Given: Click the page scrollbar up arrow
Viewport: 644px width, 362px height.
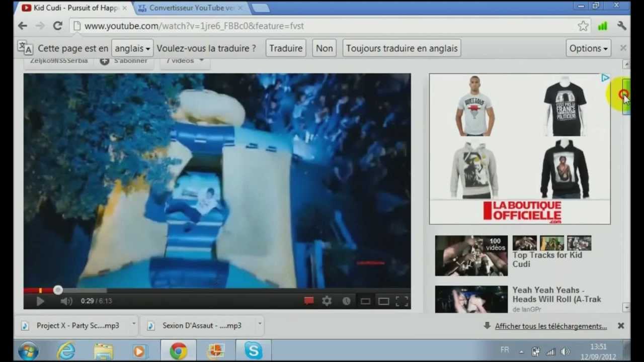Looking at the screenshot, I should point(626,64).
